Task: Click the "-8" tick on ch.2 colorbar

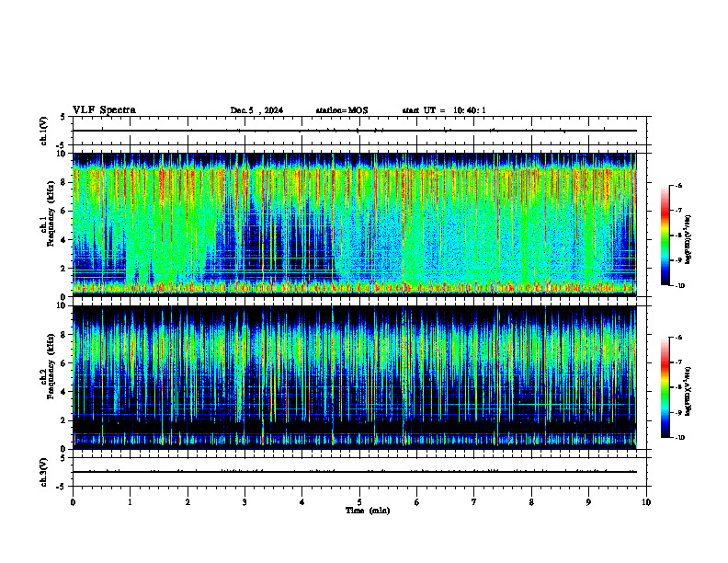Action: click(x=678, y=387)
